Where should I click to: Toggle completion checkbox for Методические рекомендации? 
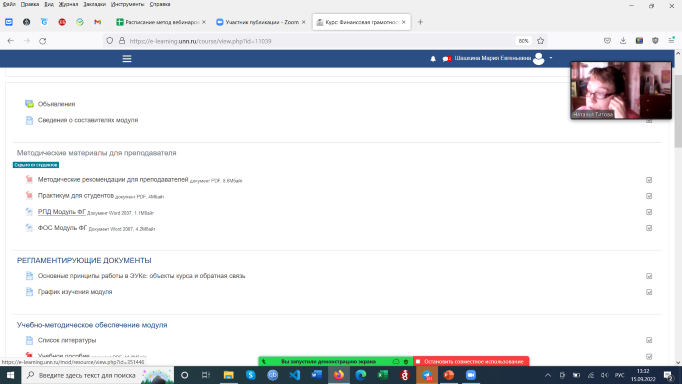tap(649, 180)
